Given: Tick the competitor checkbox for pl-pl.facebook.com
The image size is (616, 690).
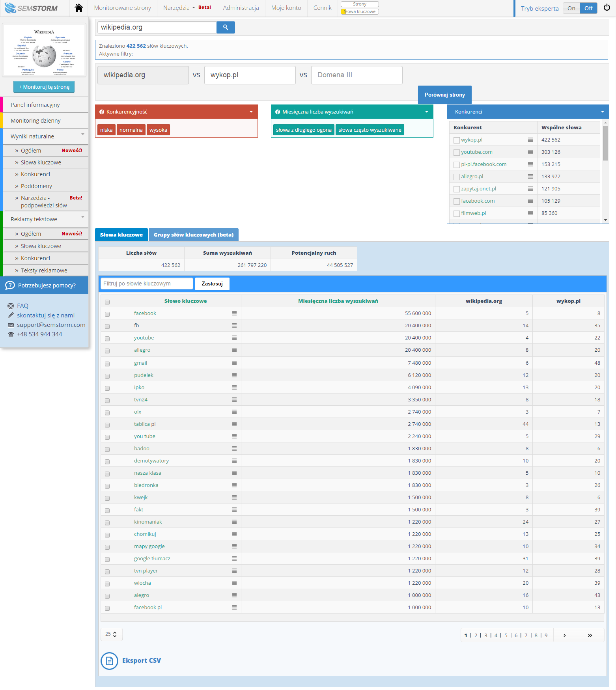Looking at the screenshot, I should pyautogui.click(x=457, y=165).
